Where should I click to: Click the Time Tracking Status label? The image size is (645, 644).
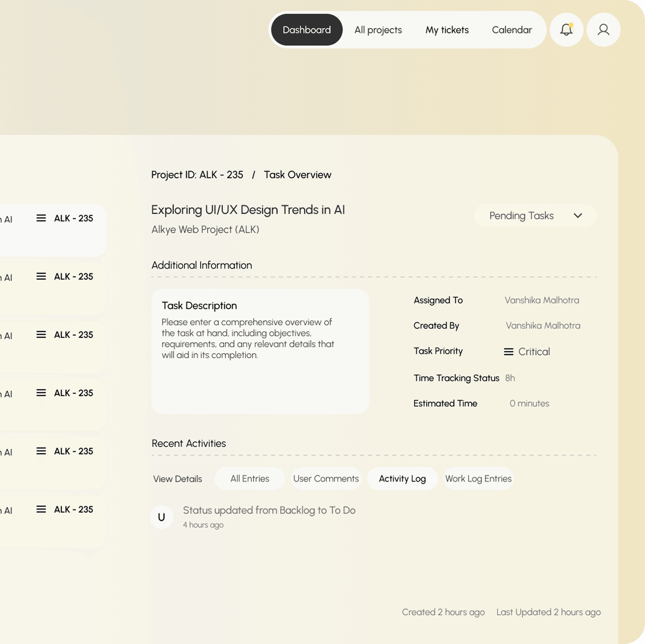point(456,378)
